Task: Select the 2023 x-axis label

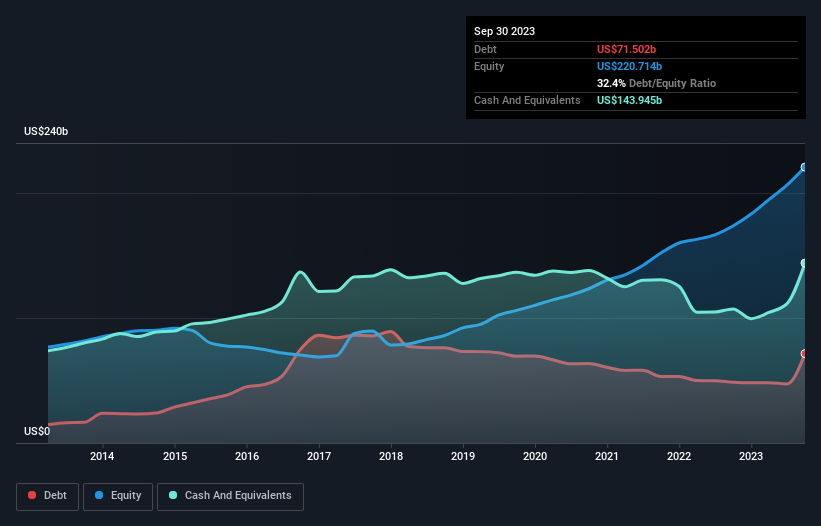Action: pos(751,456)
